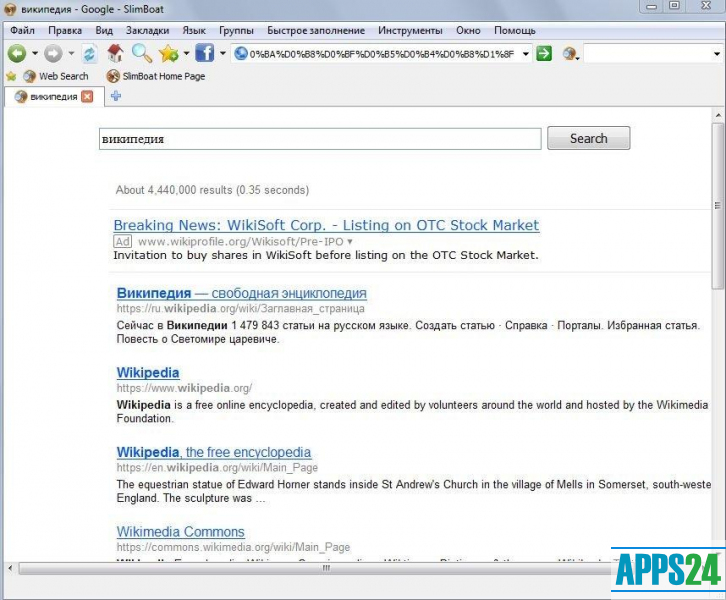The width and height of the screenshot is (726, 600).
Task: Click the Web Search bookmark
Action: point(56,76)
